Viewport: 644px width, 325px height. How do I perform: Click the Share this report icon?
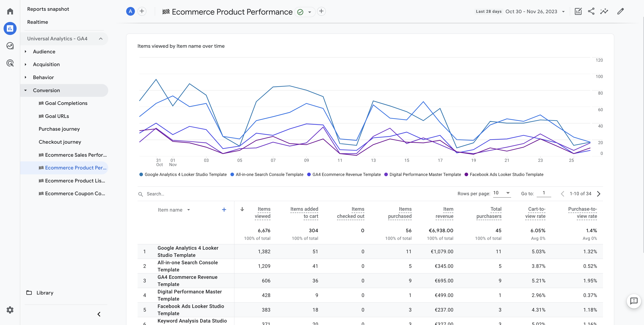coord(591,11)
